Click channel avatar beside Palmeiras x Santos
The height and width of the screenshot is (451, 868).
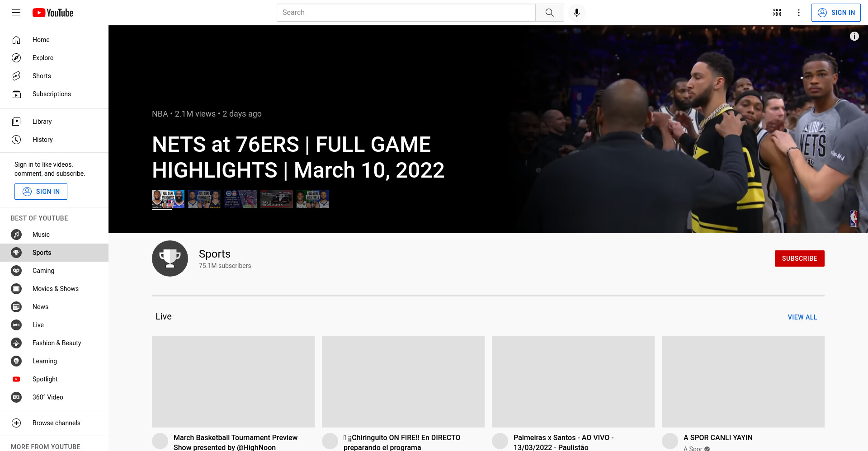[x=500, y=441]
